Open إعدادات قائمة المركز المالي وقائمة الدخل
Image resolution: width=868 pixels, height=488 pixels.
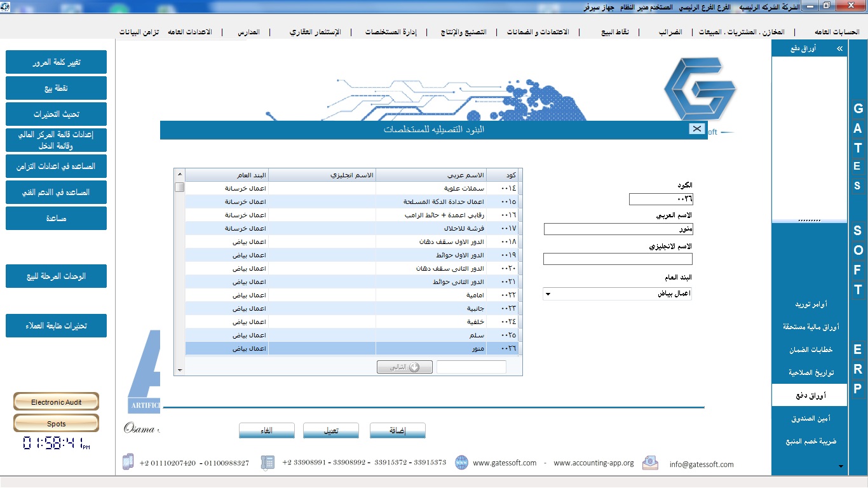56,140
